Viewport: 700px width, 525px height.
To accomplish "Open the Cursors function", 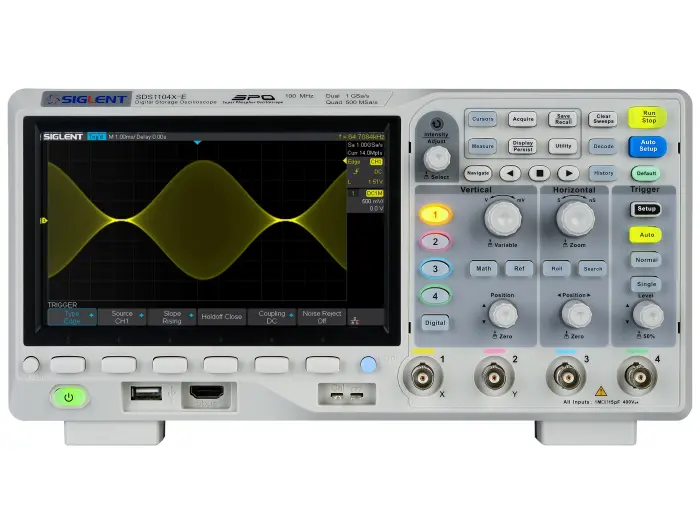I will coord(483,119).
